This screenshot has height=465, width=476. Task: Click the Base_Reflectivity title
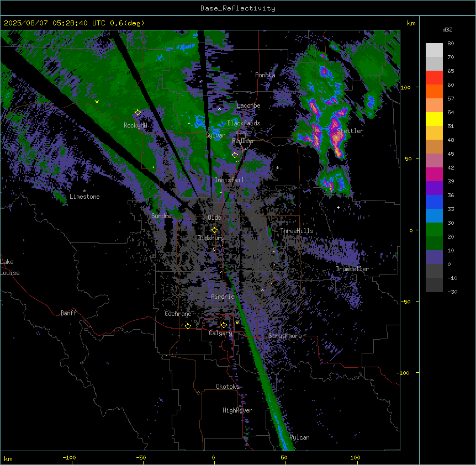tap(238, 8)
